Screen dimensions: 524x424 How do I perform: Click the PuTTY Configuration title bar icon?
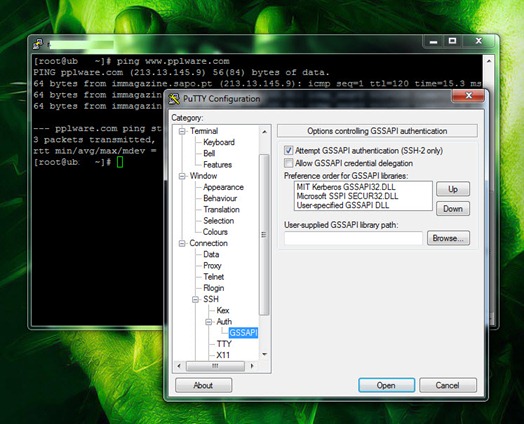point(174,99)
